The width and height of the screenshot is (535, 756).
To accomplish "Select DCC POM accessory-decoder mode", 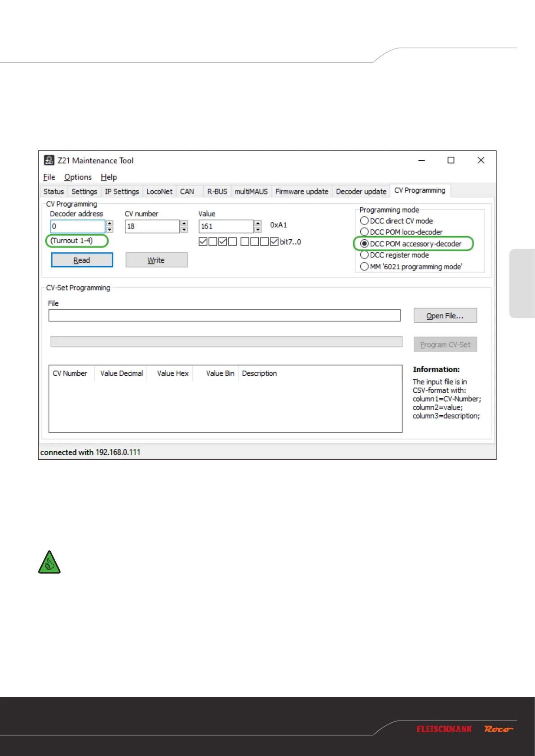I will coord(411,244).
